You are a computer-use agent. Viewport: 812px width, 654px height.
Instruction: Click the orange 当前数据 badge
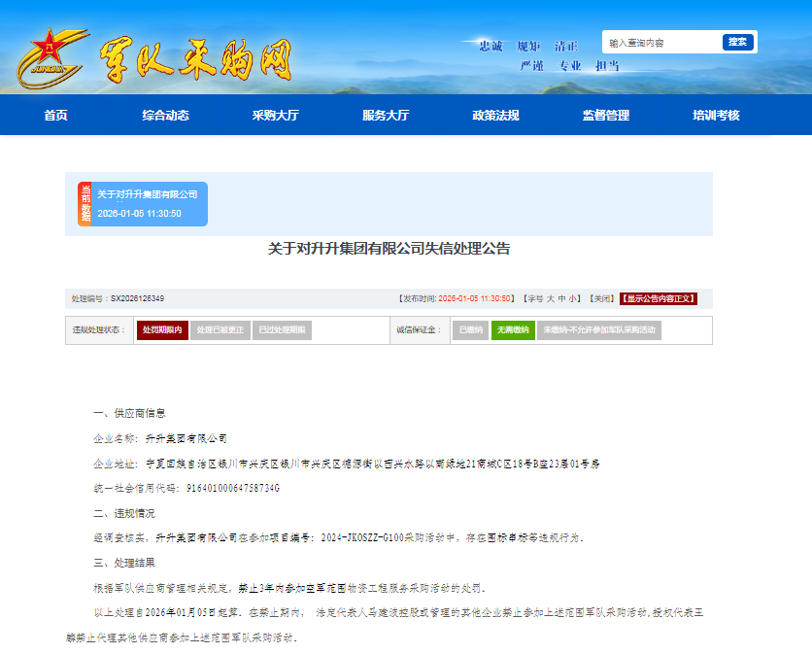85,204
